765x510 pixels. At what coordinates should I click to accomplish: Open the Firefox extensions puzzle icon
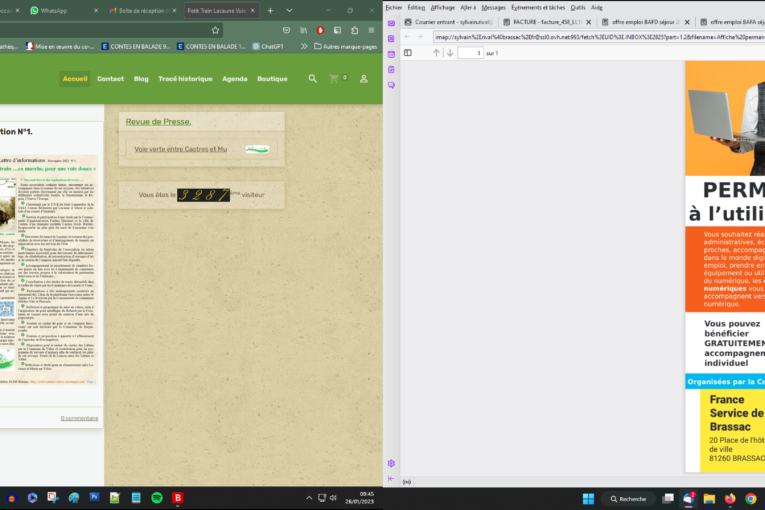354,30
